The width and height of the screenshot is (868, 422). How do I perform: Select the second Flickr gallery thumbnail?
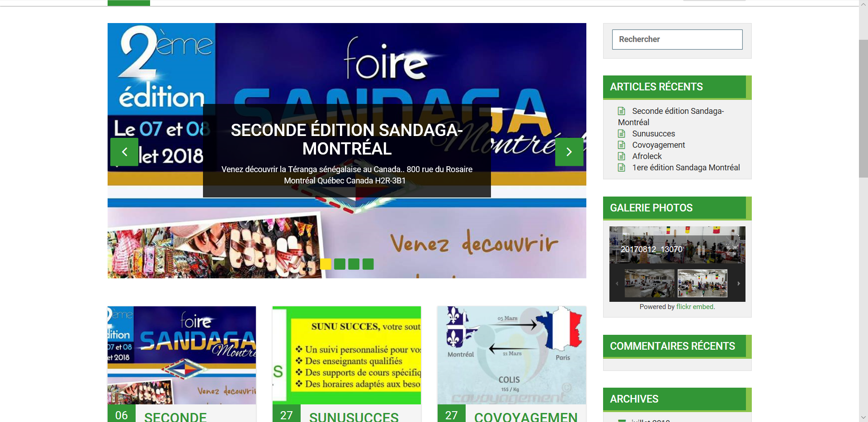702,283
